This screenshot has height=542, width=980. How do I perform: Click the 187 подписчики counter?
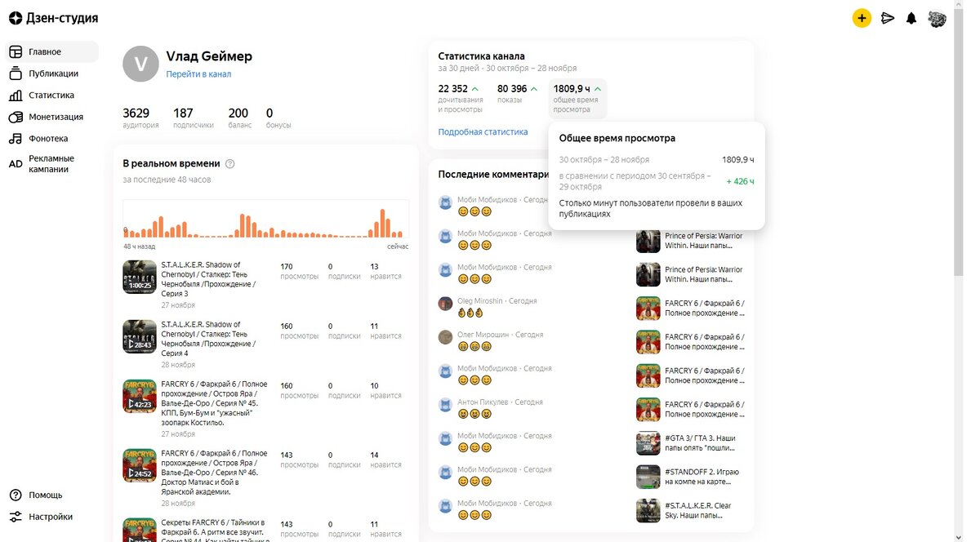[194, 118]
